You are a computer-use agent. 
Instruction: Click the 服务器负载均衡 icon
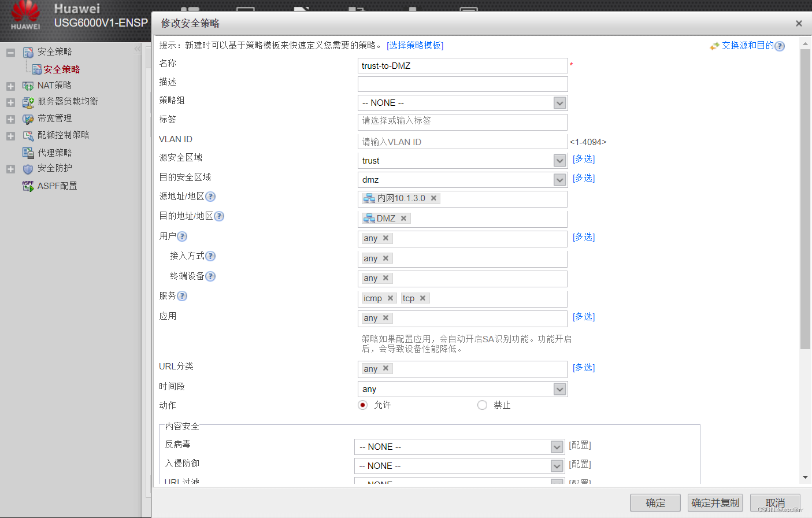[x=28, y=102]
